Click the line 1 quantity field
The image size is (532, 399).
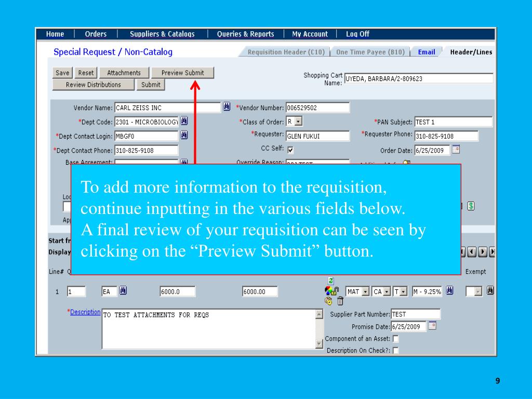[x=76, y=291]
